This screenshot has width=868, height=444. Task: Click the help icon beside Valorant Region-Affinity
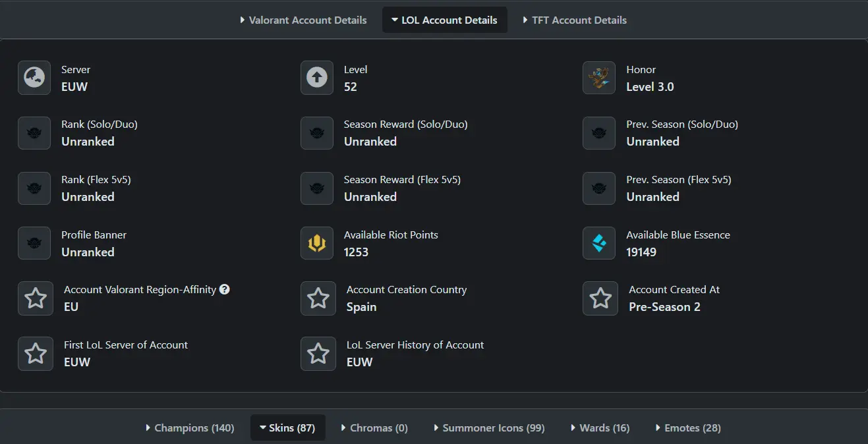click(x=225, y=289)
